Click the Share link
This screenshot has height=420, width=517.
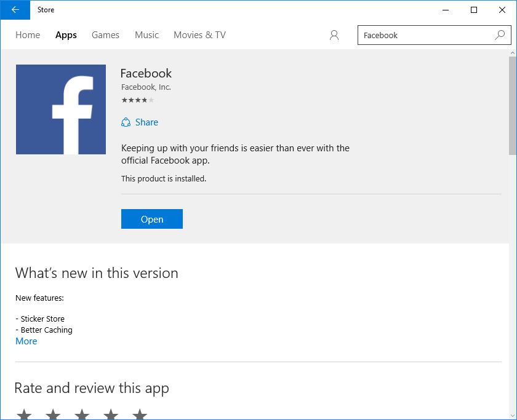coord(146,122)
